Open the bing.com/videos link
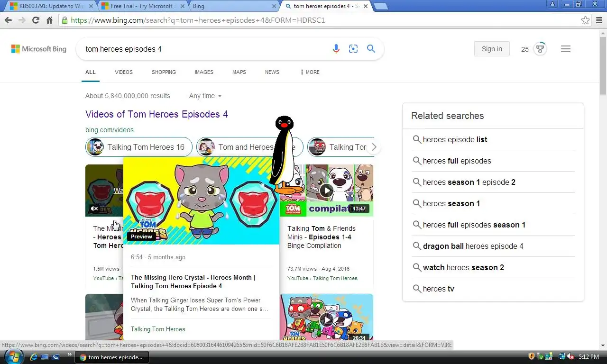607x364 pixels. pos(110,130)
